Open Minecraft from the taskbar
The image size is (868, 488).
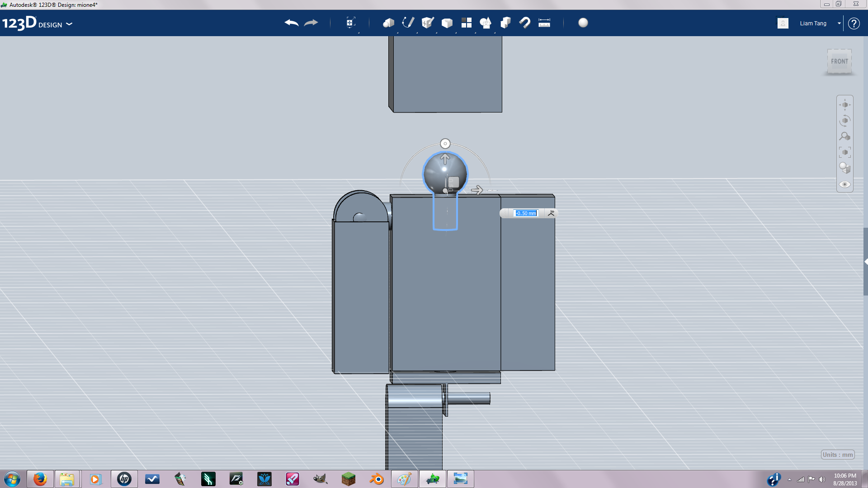point(349,479)
